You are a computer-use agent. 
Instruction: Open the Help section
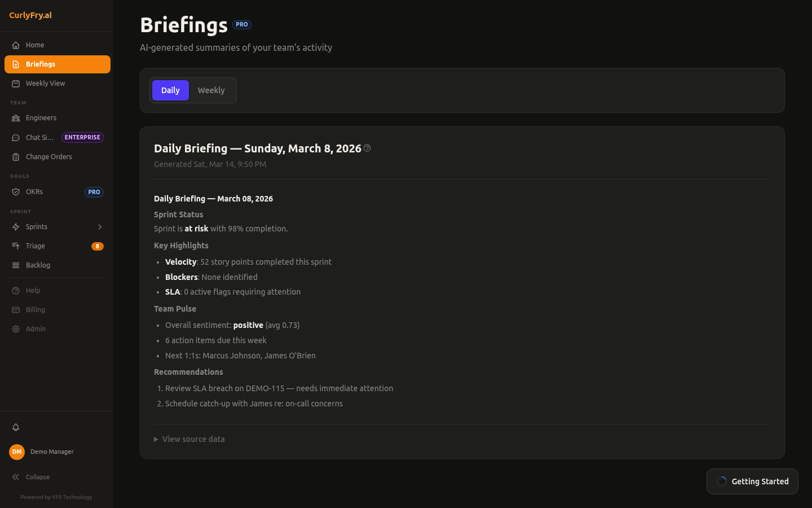33,290
